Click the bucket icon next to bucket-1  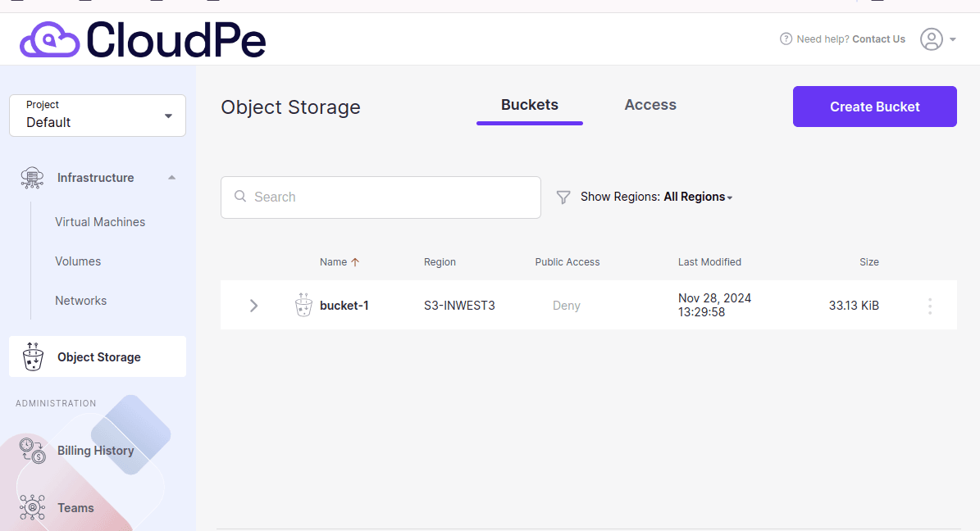[303, 305]
